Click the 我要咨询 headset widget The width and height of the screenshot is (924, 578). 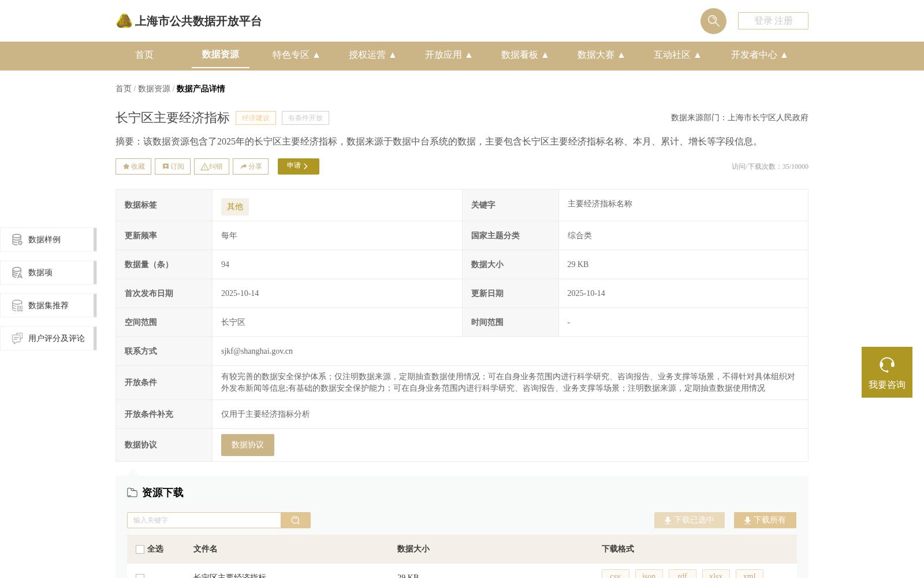pos(887,372)
